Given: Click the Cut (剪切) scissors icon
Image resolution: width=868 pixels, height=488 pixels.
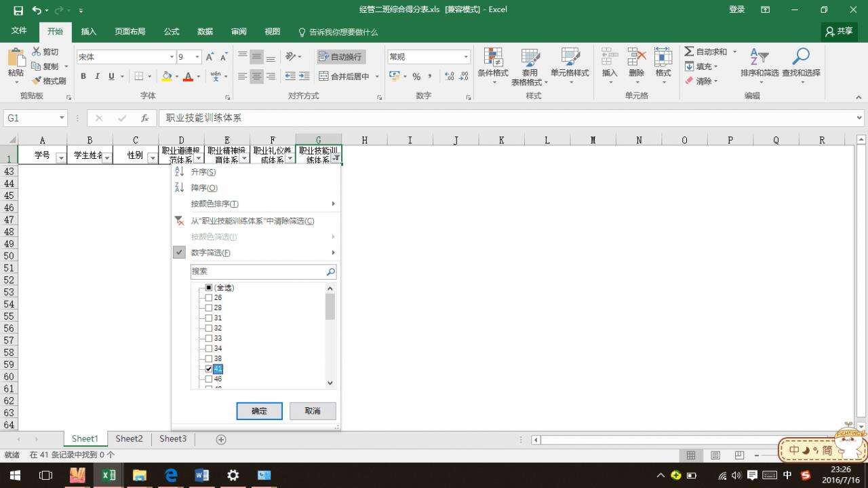Looking at the screenshot, I should coord(37,52).
